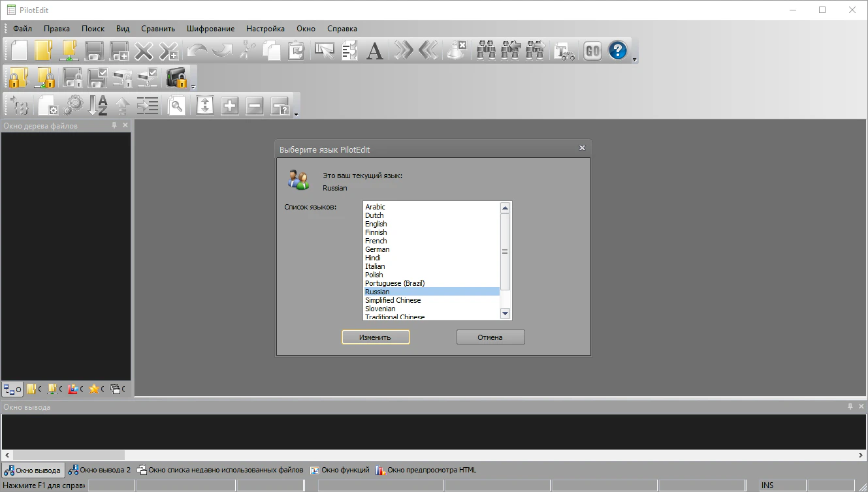Open main toolbar overflow options arrow
This screenshot has width=868, height=492.
tap(635, 59)
